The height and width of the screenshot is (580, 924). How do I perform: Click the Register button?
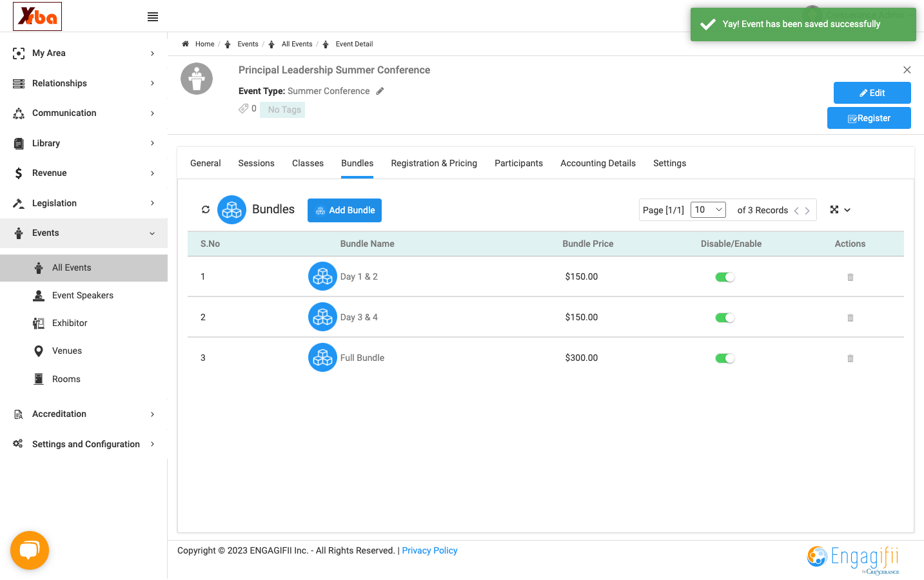(x=869, y=118)
